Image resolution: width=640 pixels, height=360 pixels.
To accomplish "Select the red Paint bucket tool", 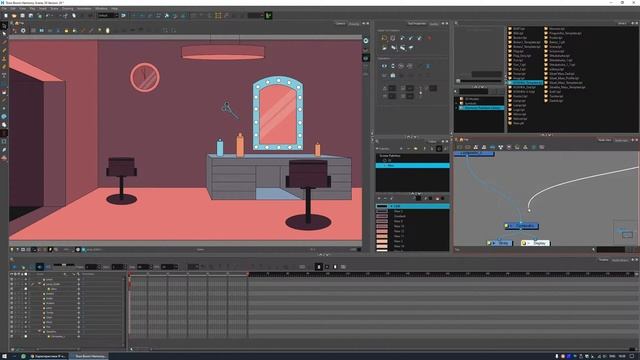I will 4,92.
